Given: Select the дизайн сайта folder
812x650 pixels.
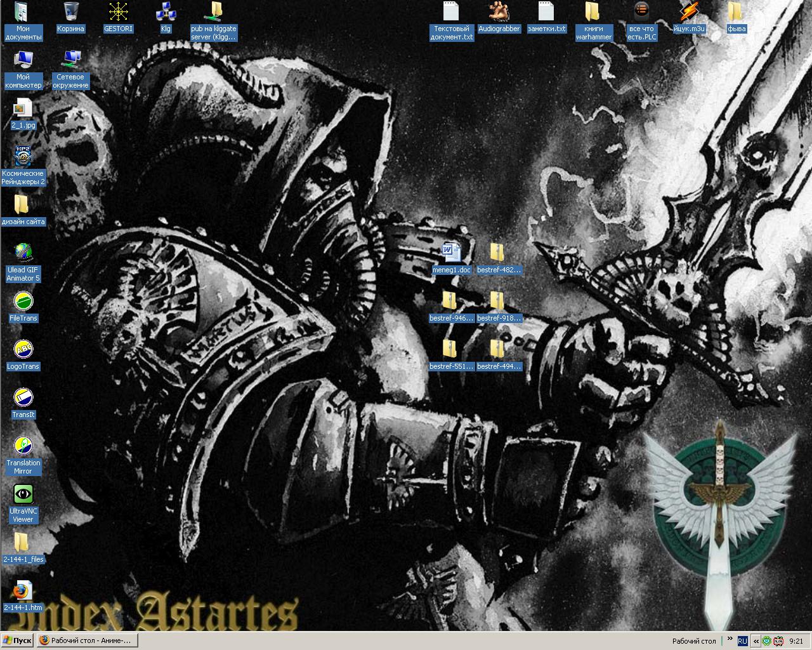Looking at the screenshot, I should pyautogui.click(x=23, y=211).
